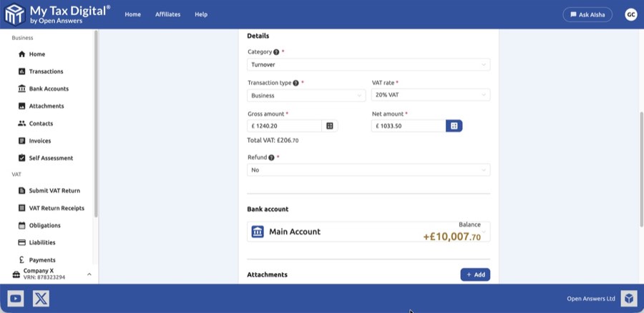Click the My Tax Digital logo
The image size is (644, 313).
(57, 14)
